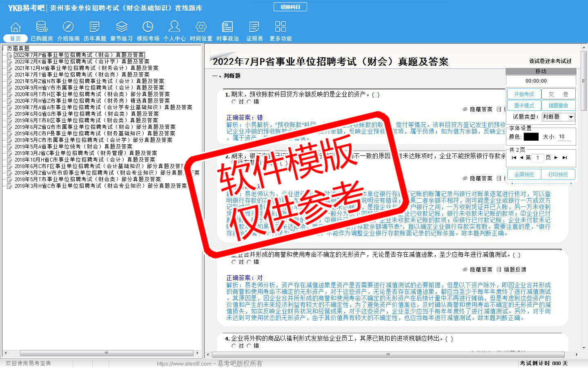The height and width of the screenshot is (368, 588).
Task: Click the 开始考试 start exam button
Action: pos(524,94)
